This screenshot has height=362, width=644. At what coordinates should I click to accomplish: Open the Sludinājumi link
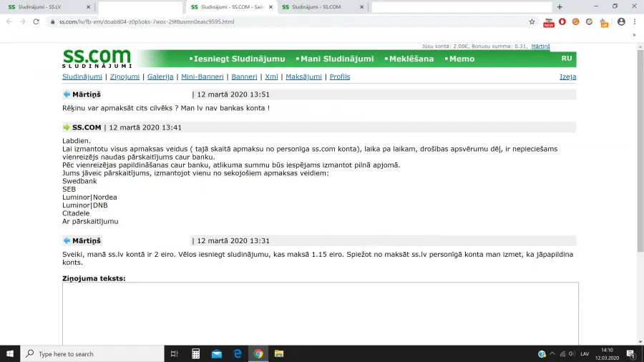(x=82, y=77)
